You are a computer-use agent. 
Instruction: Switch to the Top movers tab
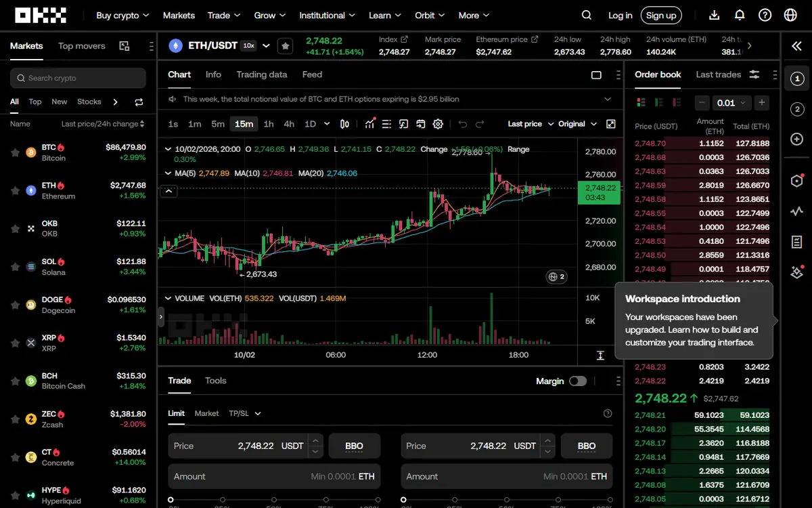[x=82, y=46]
